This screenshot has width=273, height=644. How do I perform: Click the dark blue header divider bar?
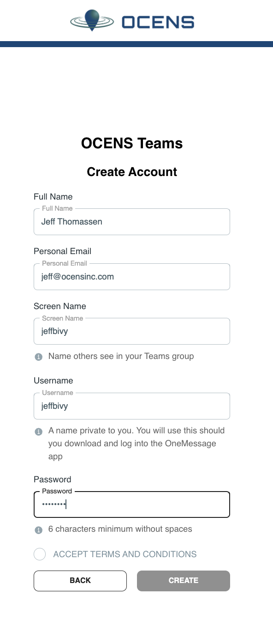coord(136,44)
